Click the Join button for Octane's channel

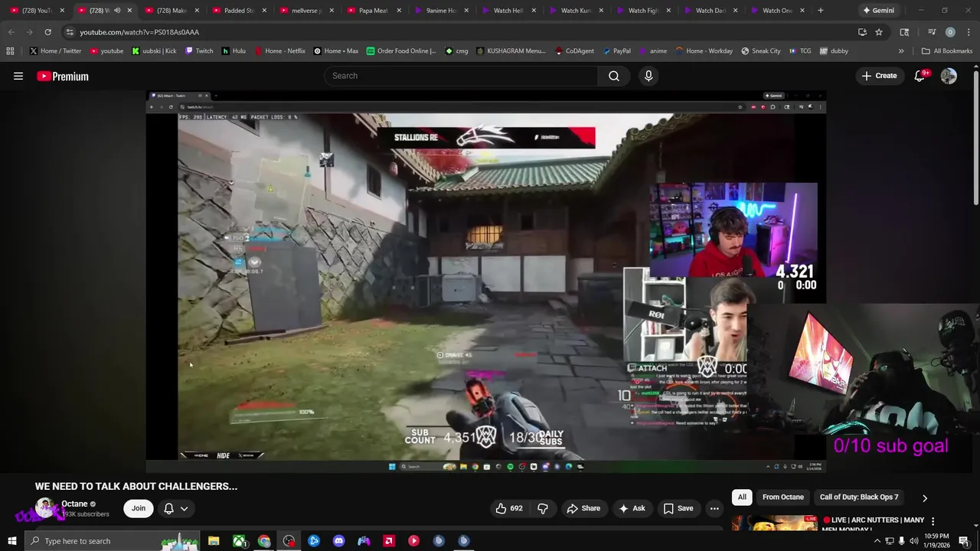pyautogui.click(x=139, y=508)
